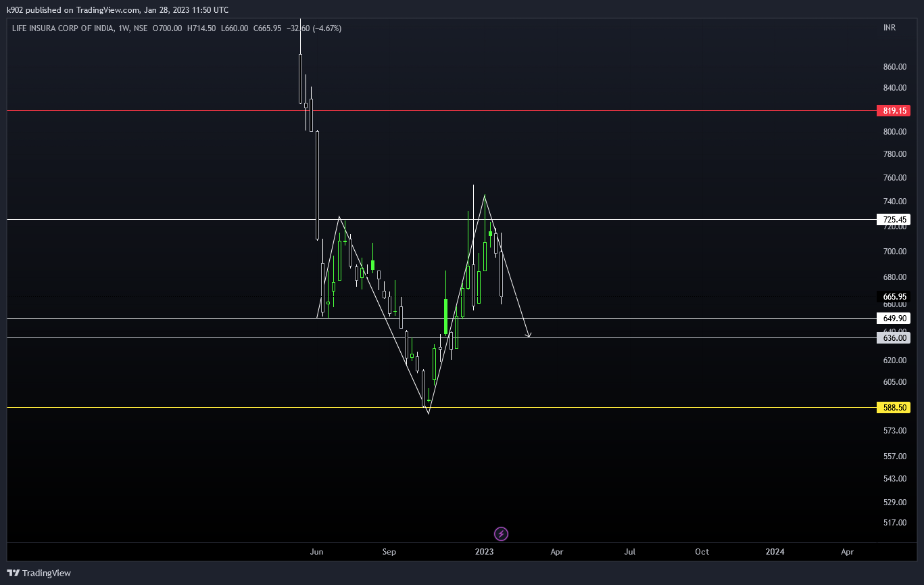
Task: Select the red 819.15 price label
Action: (x=893, y=110)
